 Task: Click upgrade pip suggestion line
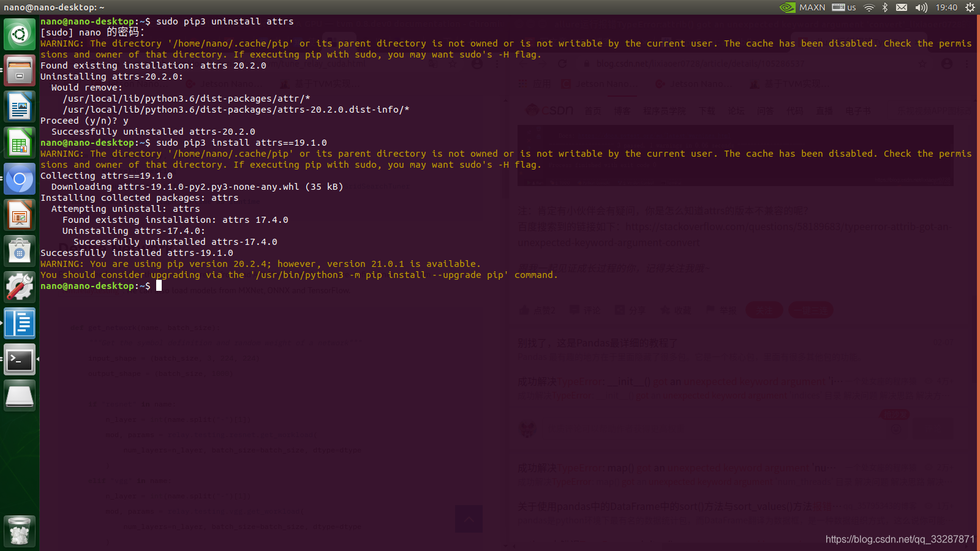click(300, 275)
